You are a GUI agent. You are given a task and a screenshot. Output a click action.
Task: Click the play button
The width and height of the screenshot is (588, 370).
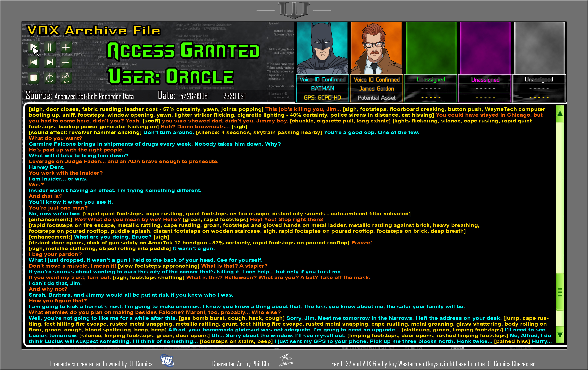[x=33, y=47]
